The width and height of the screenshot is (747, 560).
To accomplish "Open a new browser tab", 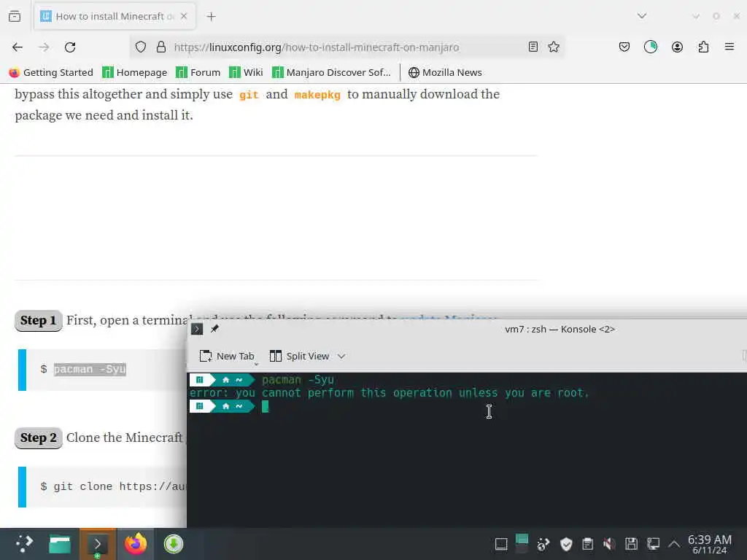I will click(x=211, y=17).
